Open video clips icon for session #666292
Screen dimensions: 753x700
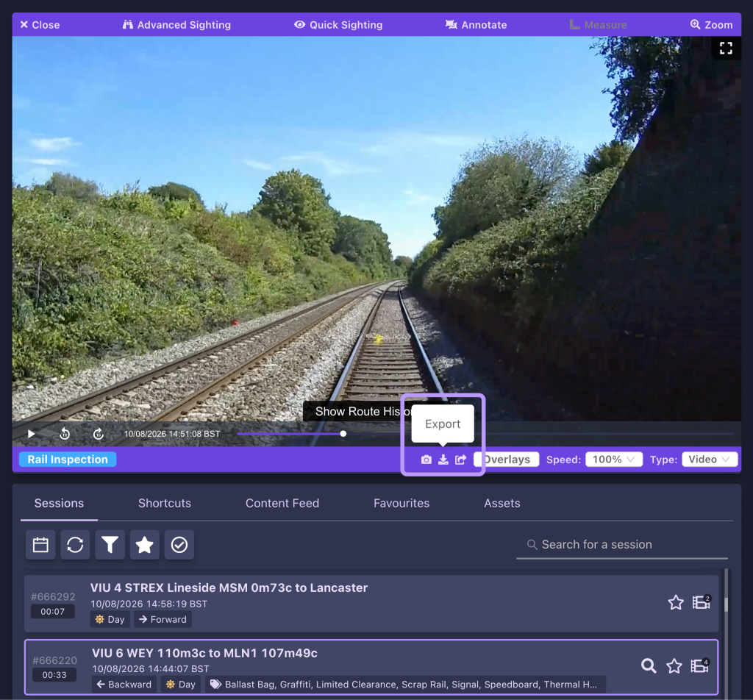(701, 602)
